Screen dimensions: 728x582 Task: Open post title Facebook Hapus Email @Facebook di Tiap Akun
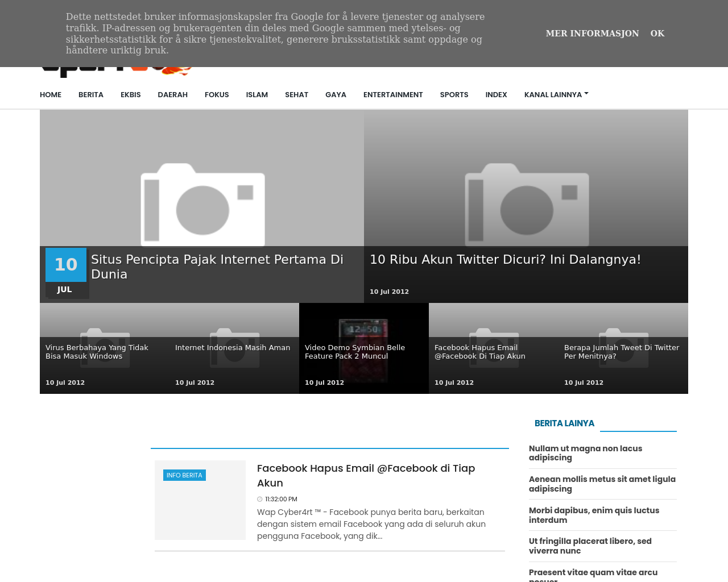366,476
